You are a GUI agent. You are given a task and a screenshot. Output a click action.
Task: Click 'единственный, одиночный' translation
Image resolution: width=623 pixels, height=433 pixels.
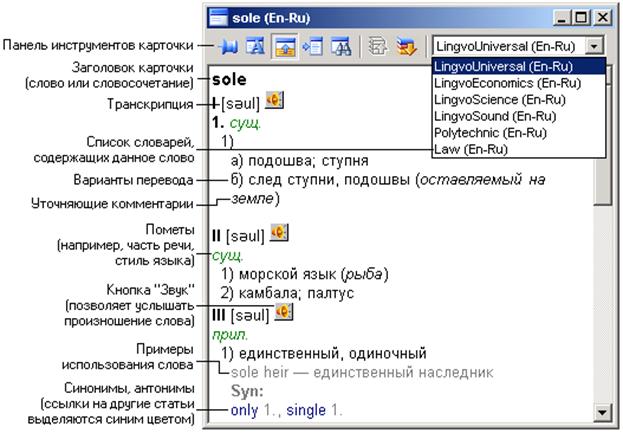[333, 353]
